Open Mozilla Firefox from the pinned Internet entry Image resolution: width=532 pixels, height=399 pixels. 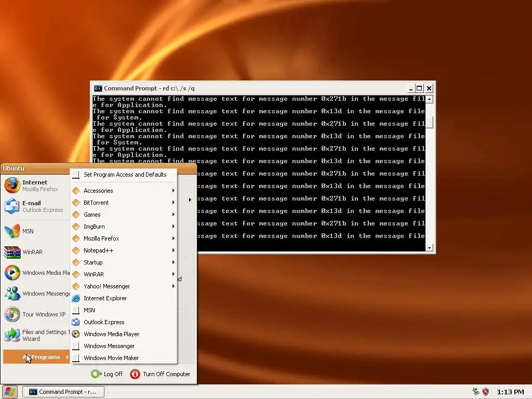(36, 185)
